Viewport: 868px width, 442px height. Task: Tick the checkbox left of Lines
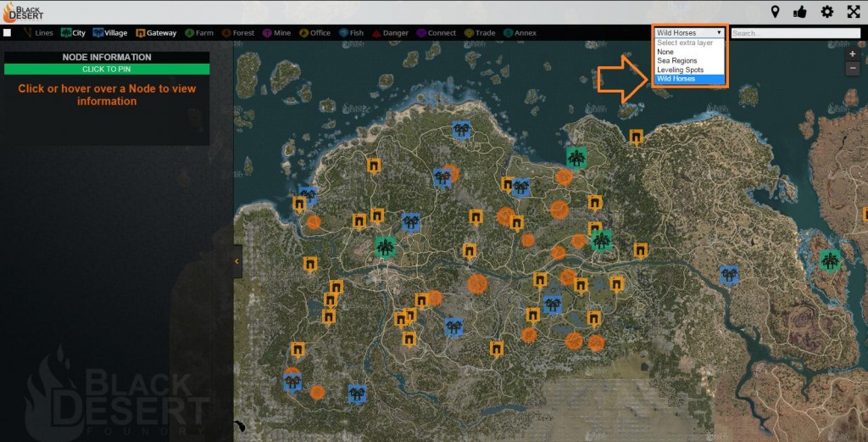click(x=7, y=33)
